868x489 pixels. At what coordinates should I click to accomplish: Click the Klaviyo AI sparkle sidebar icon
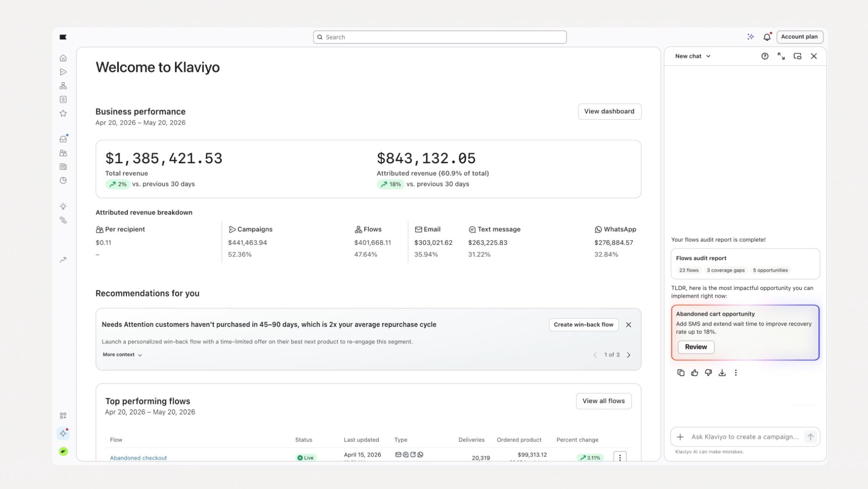[63, 433]
